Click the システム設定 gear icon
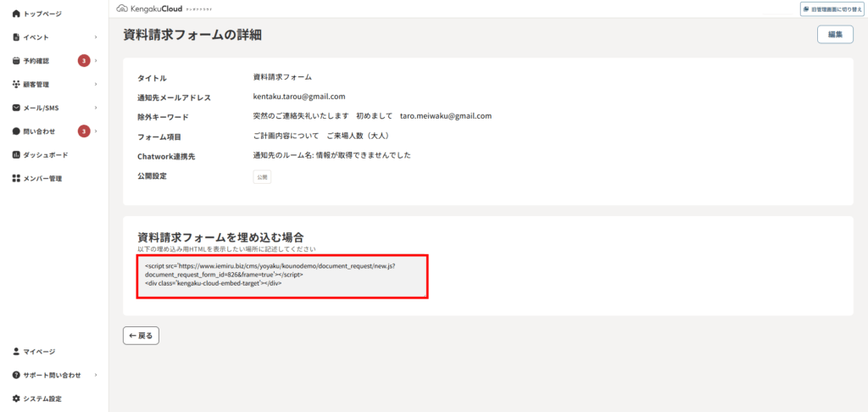 tap(16, 398)
